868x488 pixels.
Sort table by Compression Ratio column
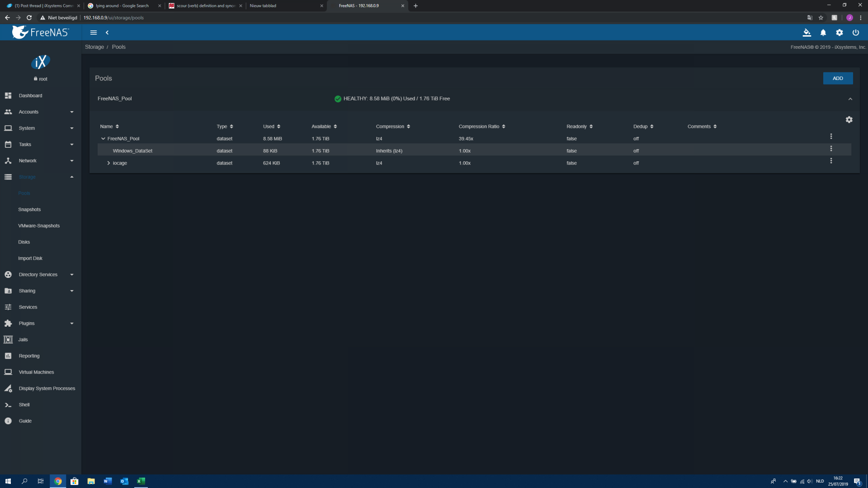tap(482, 127)
